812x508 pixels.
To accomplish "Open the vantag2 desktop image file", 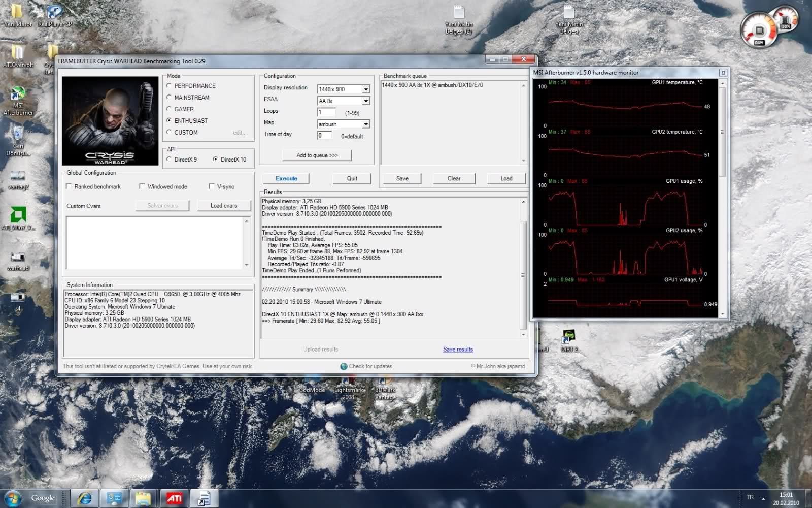I will (x=18, y=180).
